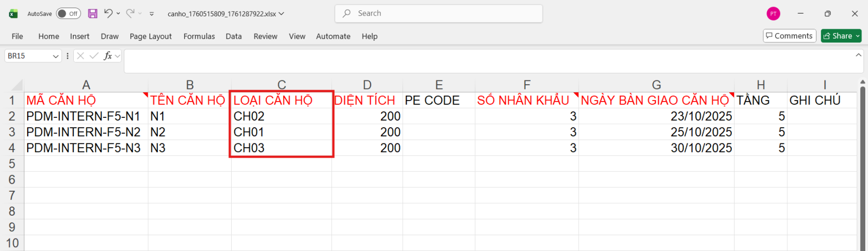Screen dimensions: 868x251
Task: Click the Select All corner triangle
Action: (x=17, y=85)
